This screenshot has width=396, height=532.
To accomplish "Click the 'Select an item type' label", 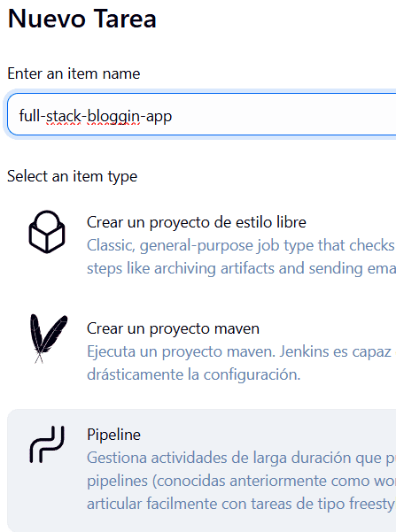I will click(x=72, y=176).
